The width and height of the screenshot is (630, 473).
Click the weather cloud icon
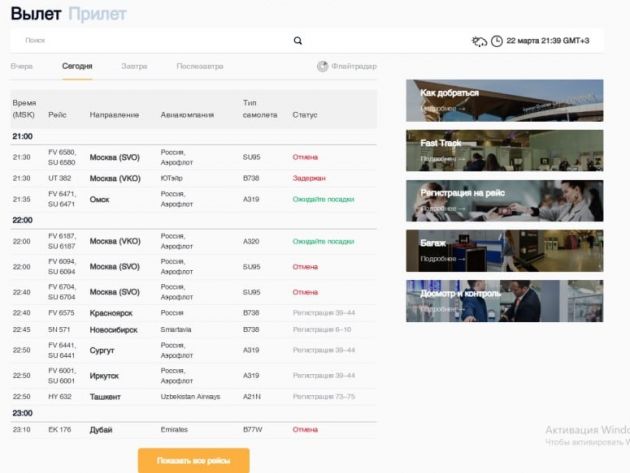pyautogui.click(x=480, y=41)
